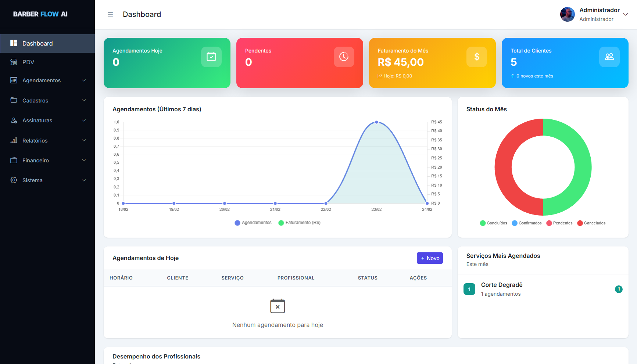
Task: Click the BARBER FLOW AI logo
Action: (40, 14)
